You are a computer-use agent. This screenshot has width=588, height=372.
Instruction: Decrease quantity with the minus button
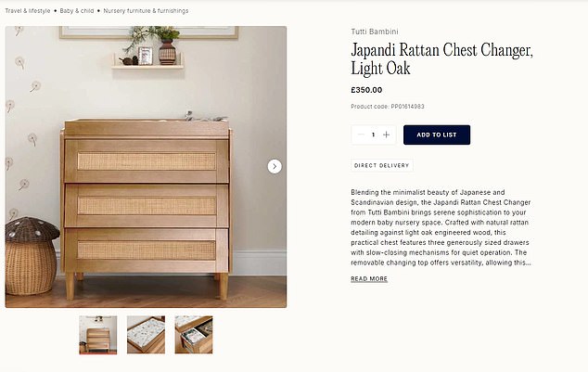click(x=360, y=135)
